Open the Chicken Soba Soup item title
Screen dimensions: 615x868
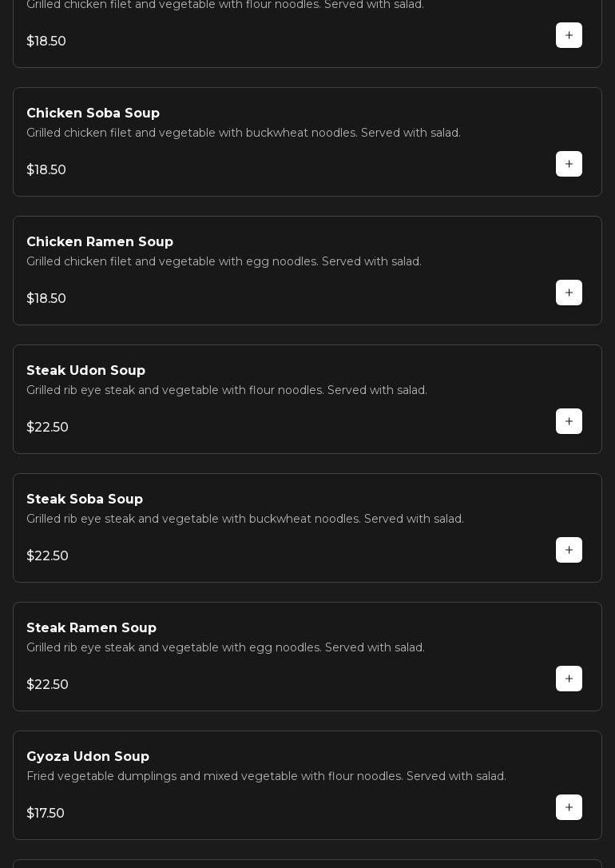[93, 113]
